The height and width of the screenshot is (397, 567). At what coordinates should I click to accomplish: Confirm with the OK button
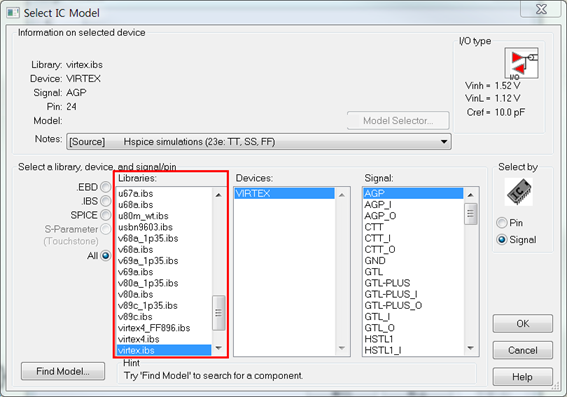(523, 324)
